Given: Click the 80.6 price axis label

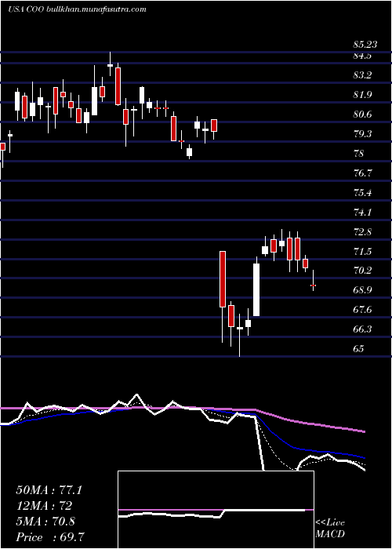Looking at the screenshot, I should tap(362, 115).
